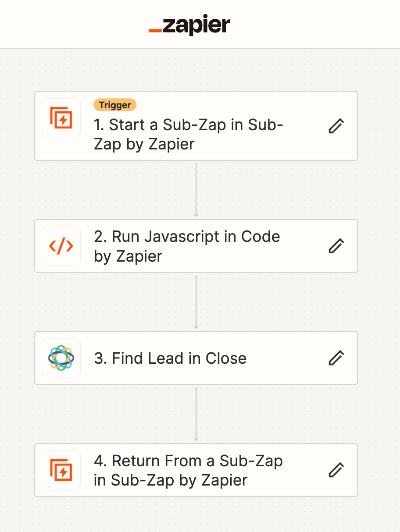The width and height of the screenshot is (400, 532).
Task: Click the Zapier logo at the top
Action: (189, 25)
